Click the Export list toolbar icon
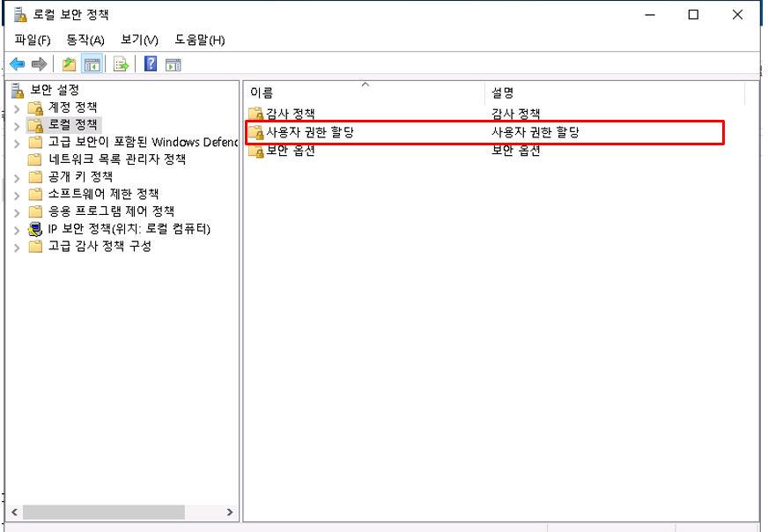The height and width of the screenshot is (532, 768). point(121,64)
